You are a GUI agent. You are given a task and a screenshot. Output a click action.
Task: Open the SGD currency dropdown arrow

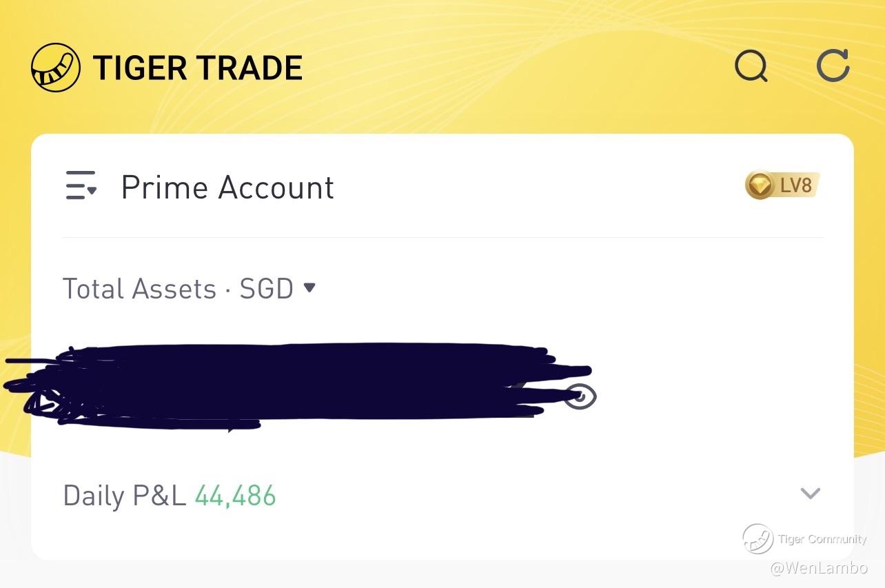(x=309, y=287)
